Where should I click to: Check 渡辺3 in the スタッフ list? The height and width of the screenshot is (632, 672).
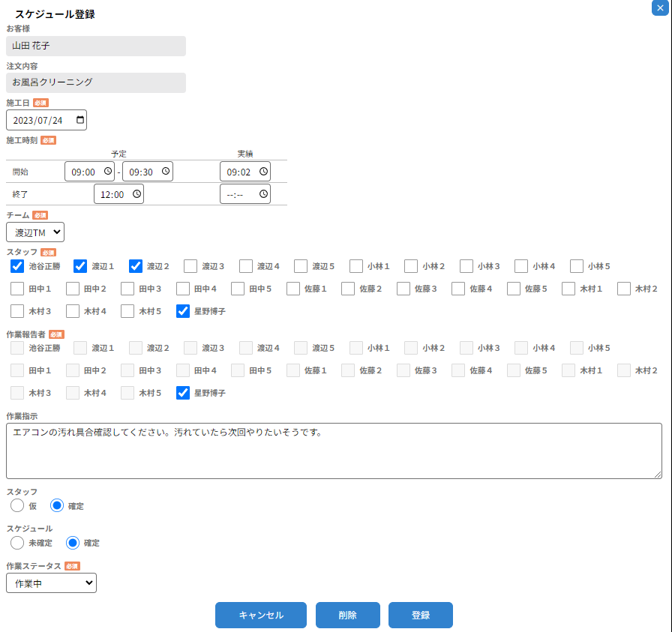pos(190,266)
